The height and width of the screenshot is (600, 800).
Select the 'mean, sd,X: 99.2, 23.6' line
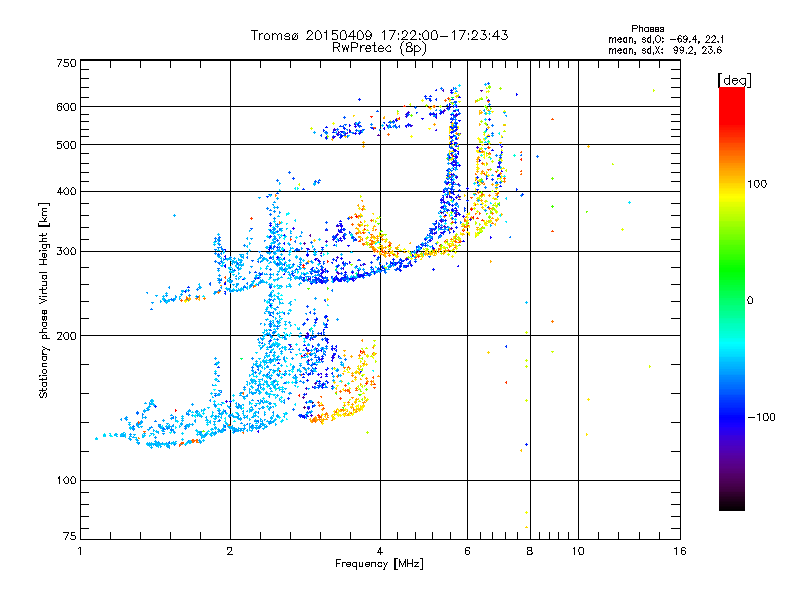[x=665, y=50]
